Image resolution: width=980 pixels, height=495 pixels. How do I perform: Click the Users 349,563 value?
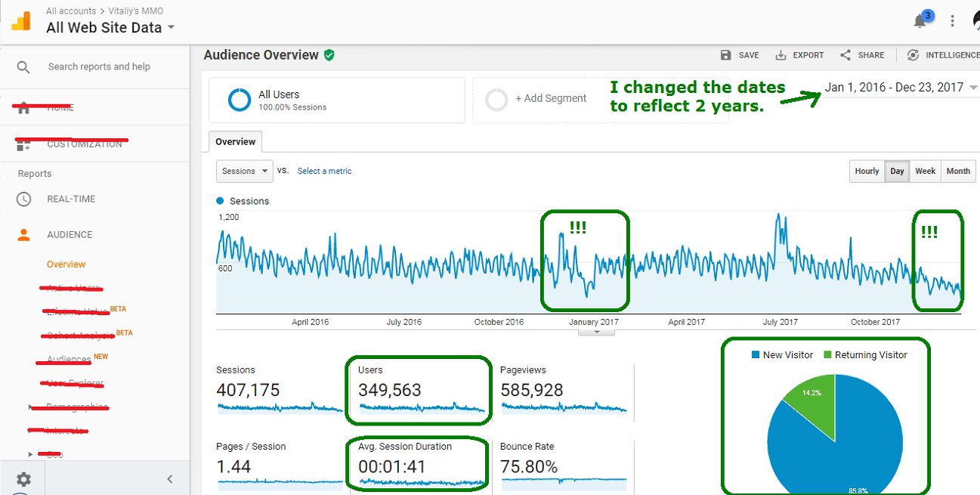[x=390, y=391]
